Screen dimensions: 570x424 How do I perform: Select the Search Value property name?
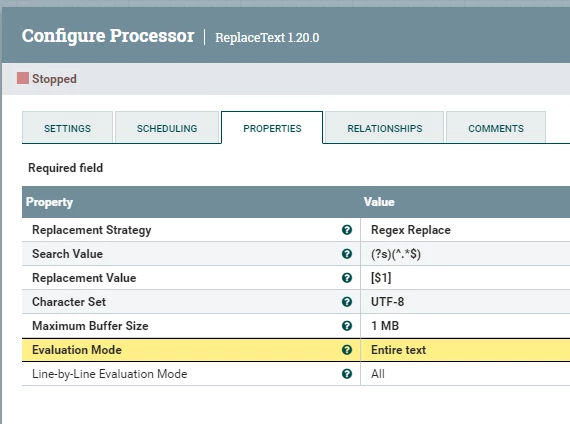(x=67, y=254)
